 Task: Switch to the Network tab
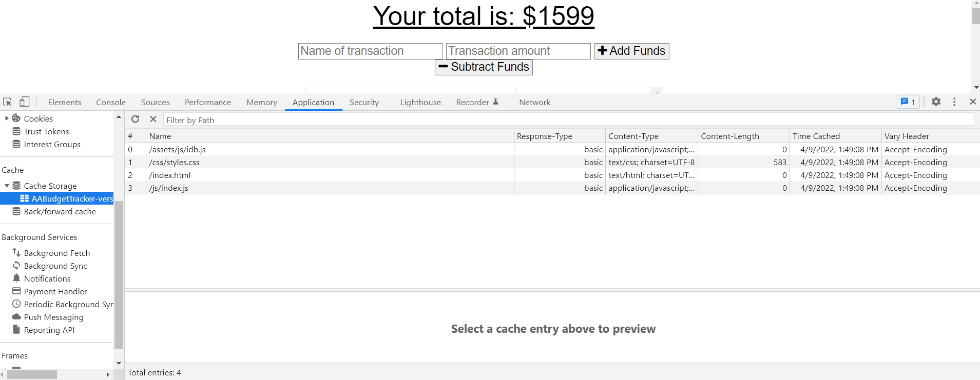click(x=534, y=102)
